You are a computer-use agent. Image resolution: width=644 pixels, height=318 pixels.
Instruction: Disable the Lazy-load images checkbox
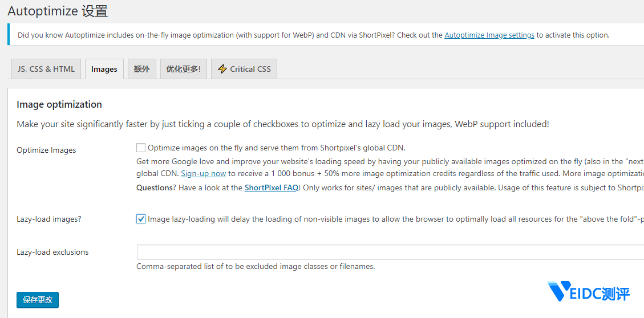coord(141,219)
